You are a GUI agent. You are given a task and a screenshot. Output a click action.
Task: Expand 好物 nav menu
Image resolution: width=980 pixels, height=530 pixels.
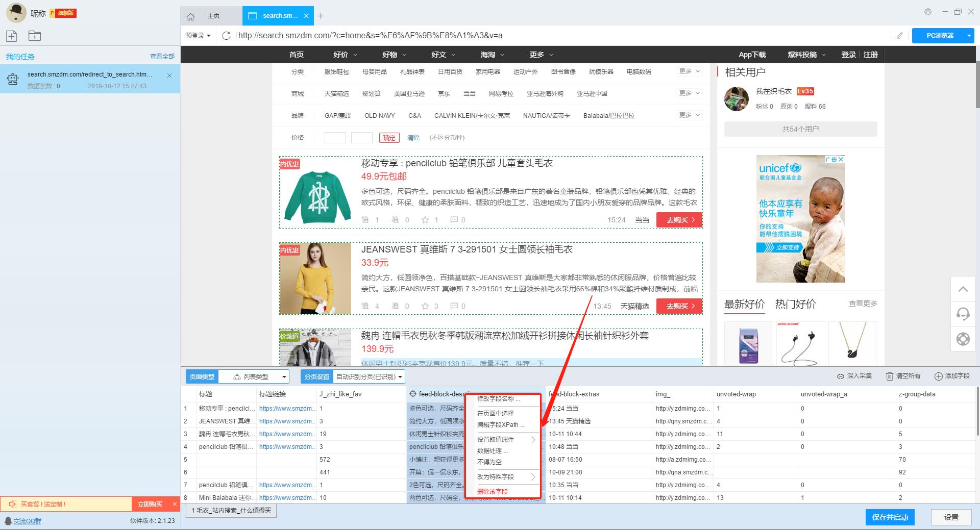click(x=395, y=55)
